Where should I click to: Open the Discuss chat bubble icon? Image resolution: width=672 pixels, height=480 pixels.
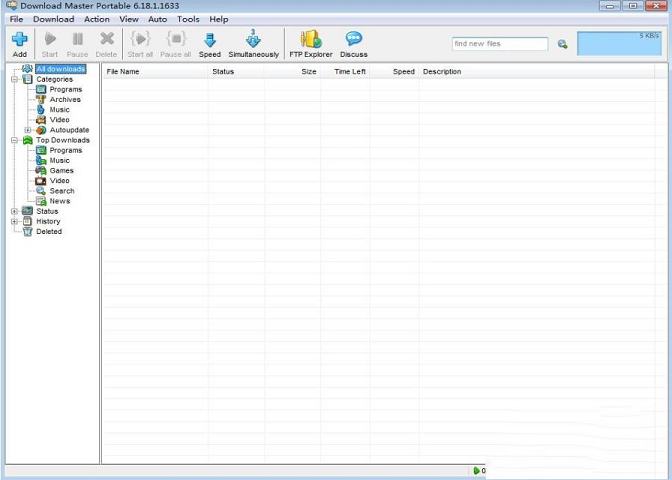[x=353, y=40]
